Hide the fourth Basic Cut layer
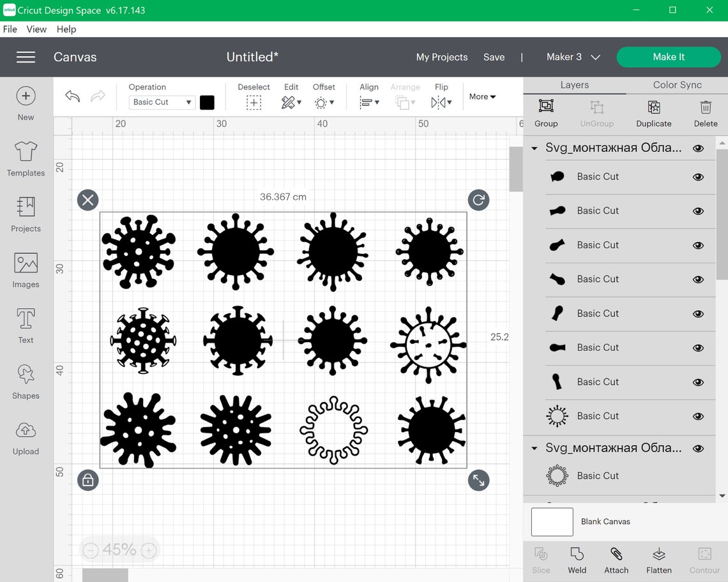The image size is (728, 582). click(x=698, y=280)
